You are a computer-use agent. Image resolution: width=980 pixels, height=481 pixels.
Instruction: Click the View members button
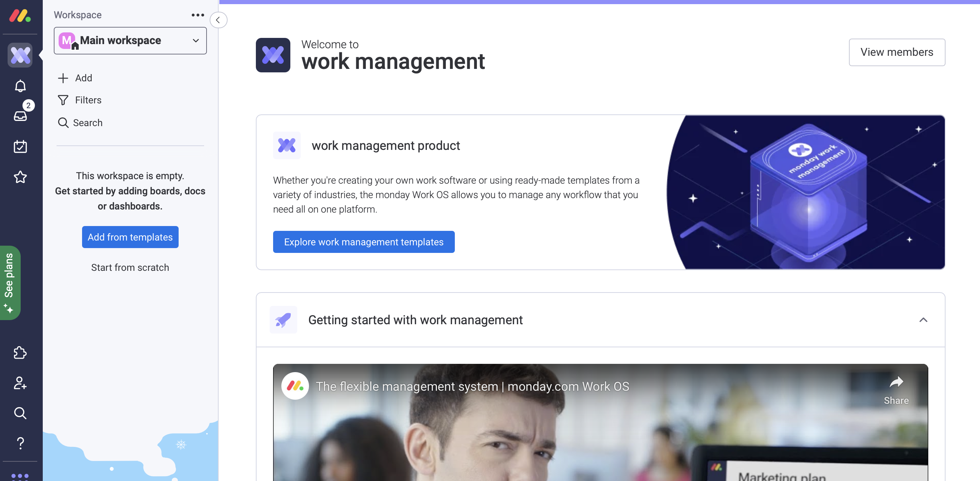click(x=897, y=52)
